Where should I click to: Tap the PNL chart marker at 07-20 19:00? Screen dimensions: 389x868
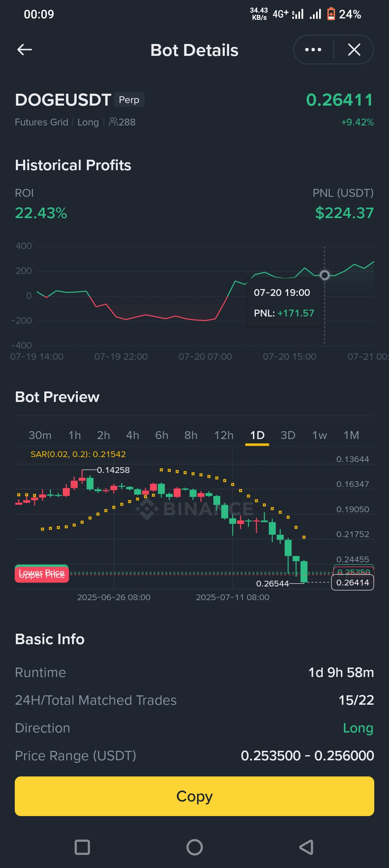coord(325,275)
